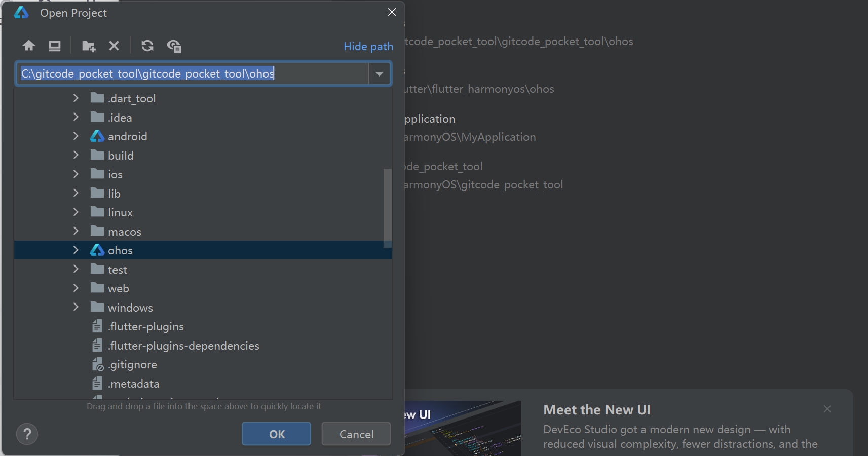Select the lib tree row

pyautogui.click(x=203, y=193)
